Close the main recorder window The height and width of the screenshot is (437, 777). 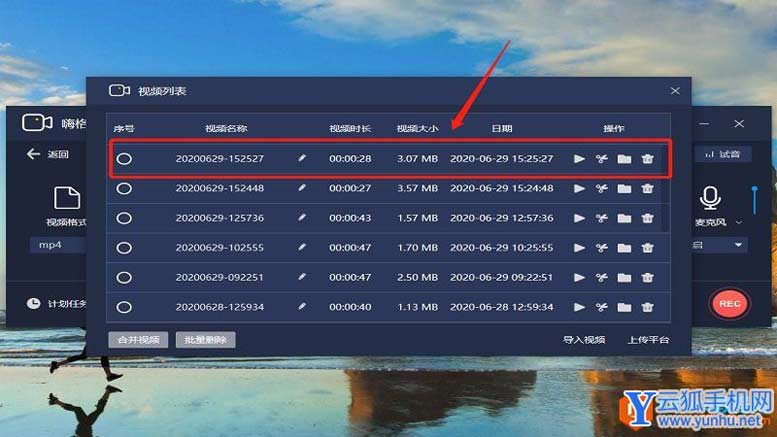[x=739, y=123]
